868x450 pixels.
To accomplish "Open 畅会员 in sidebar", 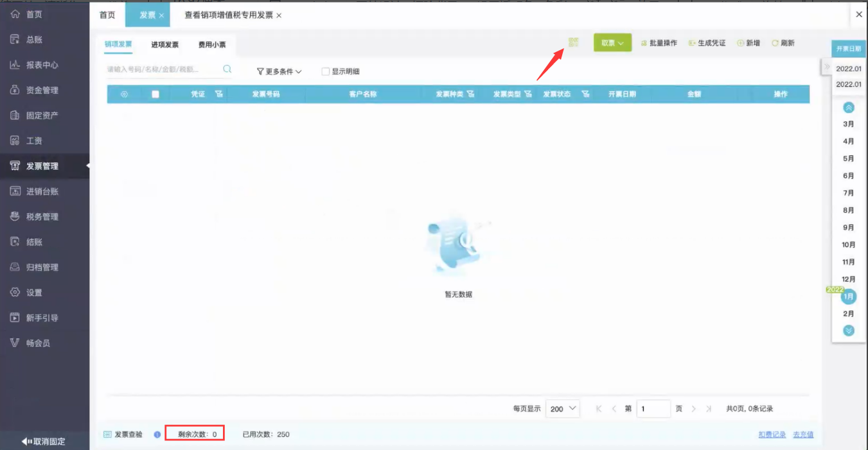I will (x=44, y=343).
